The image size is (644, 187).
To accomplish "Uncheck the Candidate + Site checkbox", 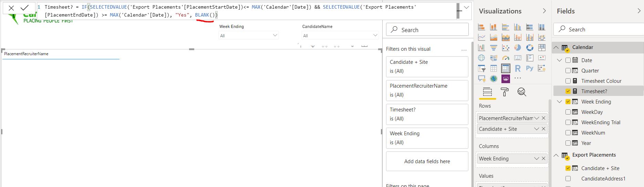I will pyautogui.click(x=568, y=168).
